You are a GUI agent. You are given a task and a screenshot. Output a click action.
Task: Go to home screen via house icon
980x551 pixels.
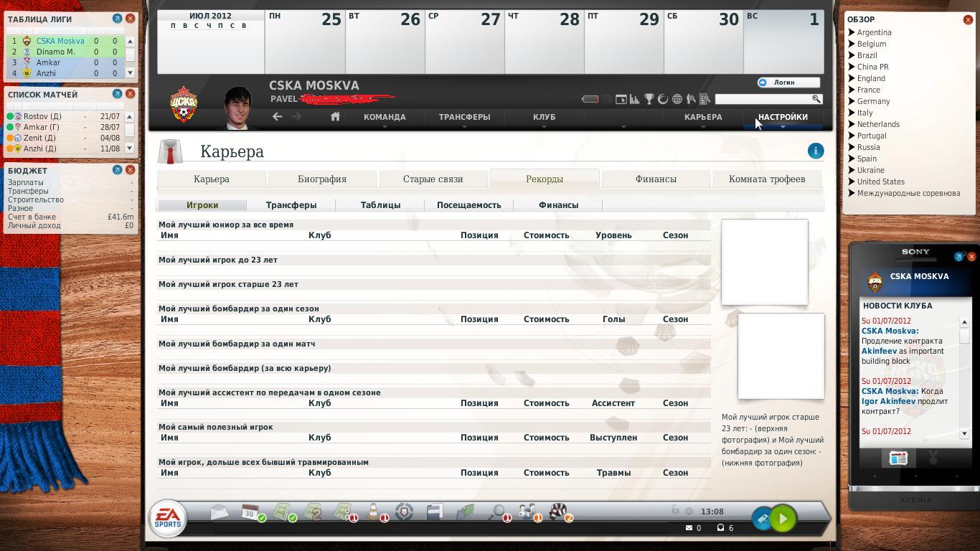335,116
